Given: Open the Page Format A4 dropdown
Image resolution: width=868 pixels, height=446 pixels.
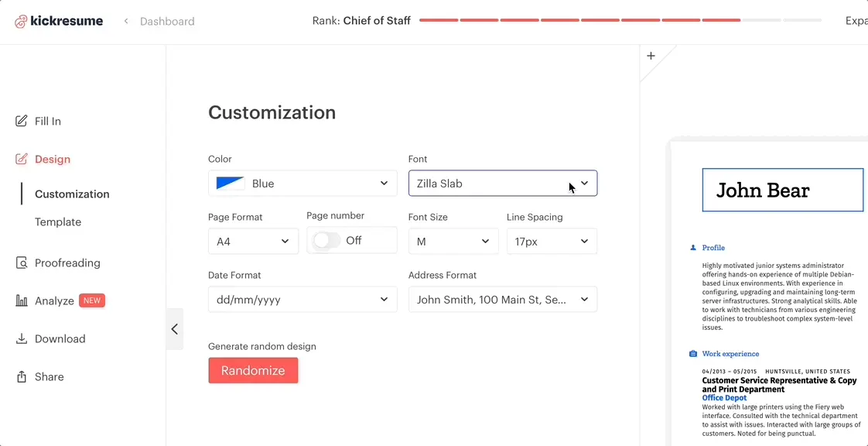Looking at the screenshot, I should [x=253, y=242].
